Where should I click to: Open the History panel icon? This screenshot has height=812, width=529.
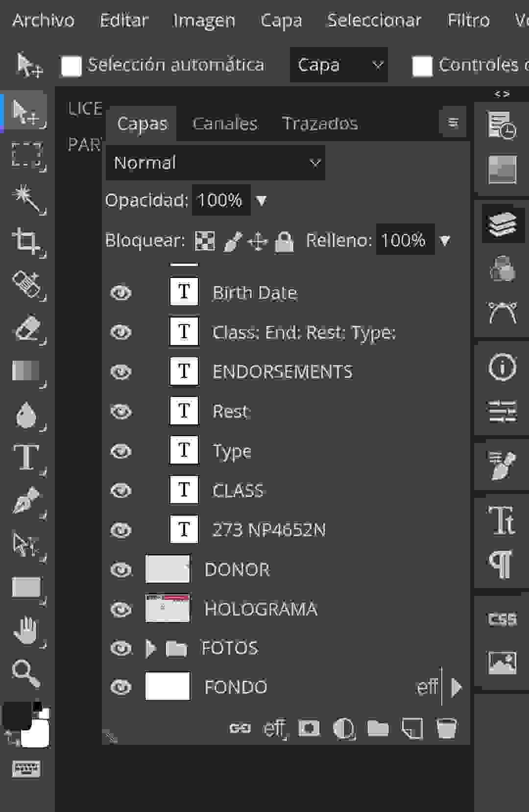click(x=502, y=125)
